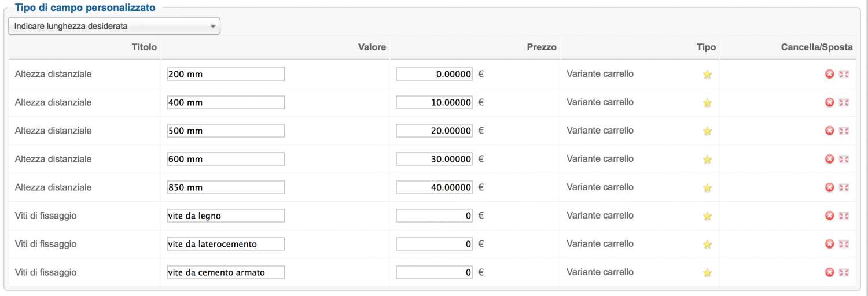Click star icon for vite da laterocemento

(707, 244)
